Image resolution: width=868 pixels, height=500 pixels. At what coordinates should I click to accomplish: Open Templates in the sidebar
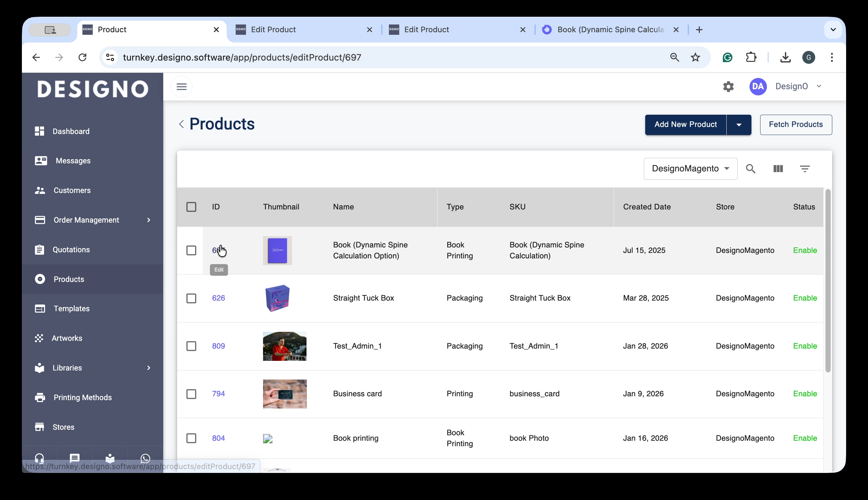[x=71, y=309]
